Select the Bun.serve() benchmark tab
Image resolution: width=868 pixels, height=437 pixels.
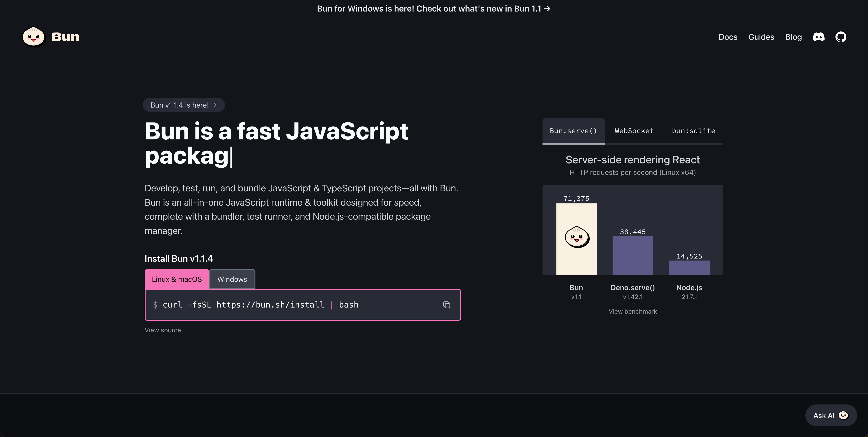tap(573, 131)
